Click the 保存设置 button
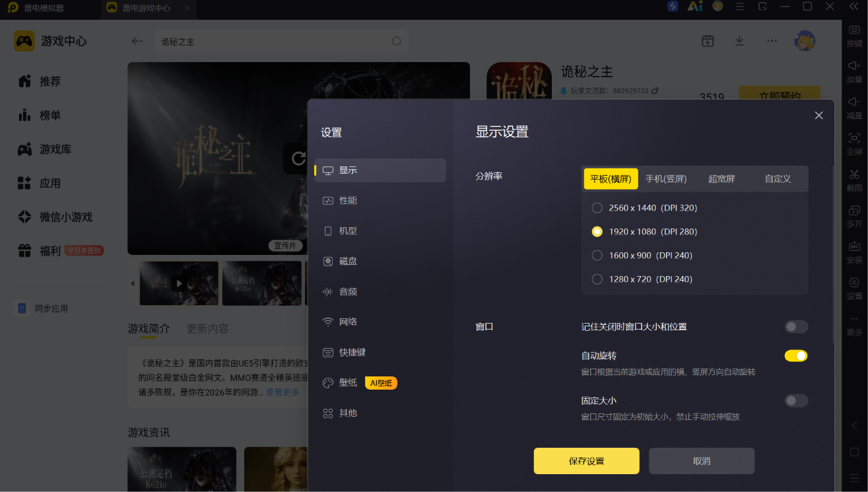 coord(586,461)
